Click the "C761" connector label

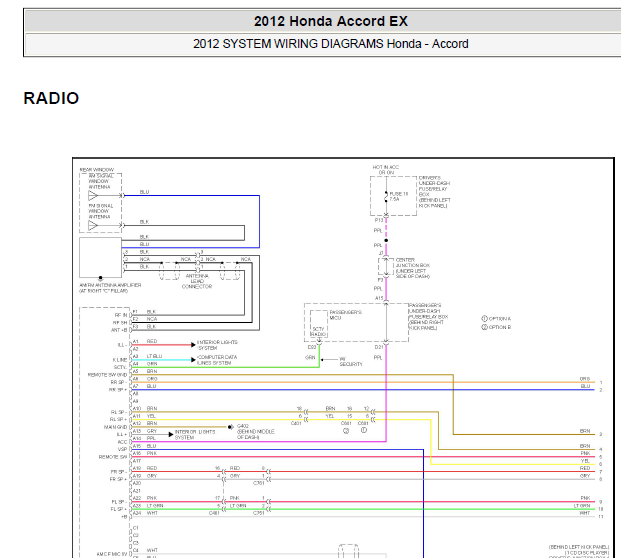point(258,483)
